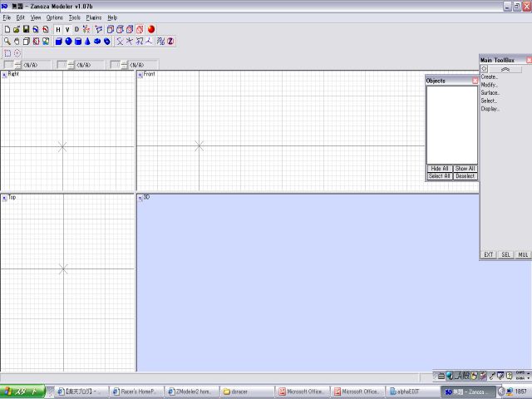Open the Windows Start button
The height and width of the screenshot is (399, 532).
pos(22,392)
